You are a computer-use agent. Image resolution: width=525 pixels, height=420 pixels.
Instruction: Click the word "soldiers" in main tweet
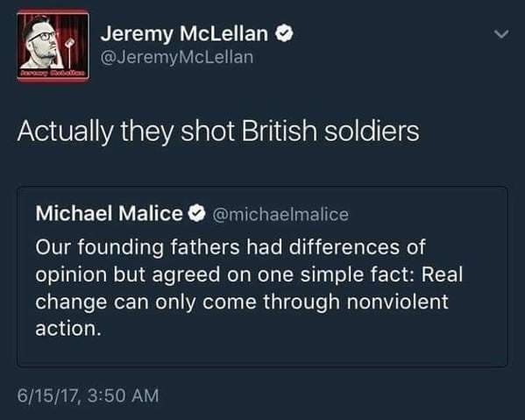click(372, 131)
